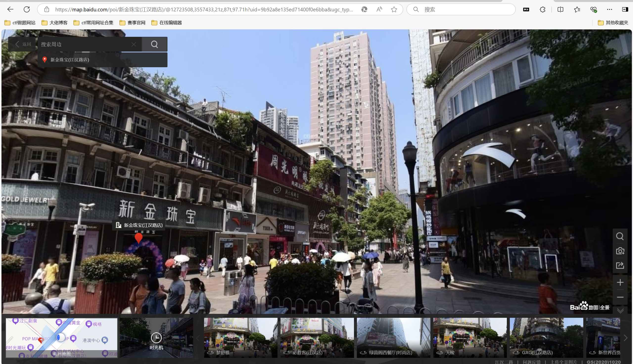This screenshot has width=633, height=364.
Task: Share the panorama with share icon
Action: (620, 265)
